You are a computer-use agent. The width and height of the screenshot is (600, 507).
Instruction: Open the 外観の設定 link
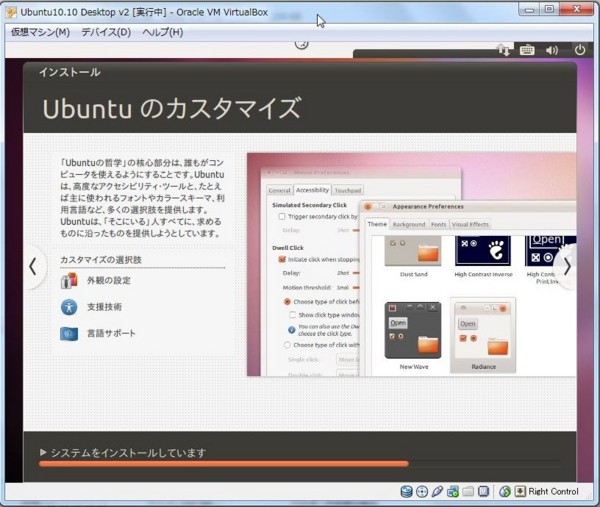[x=109, y=280]
